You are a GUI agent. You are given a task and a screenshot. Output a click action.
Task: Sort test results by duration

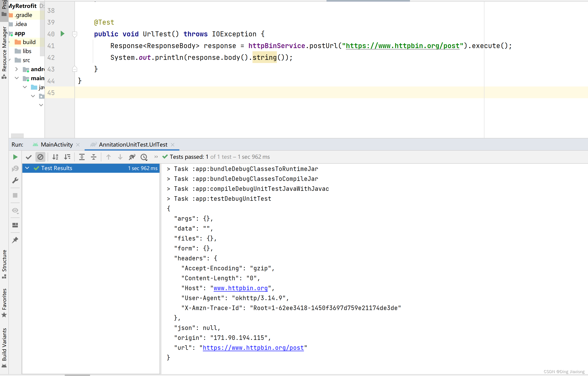67,157
